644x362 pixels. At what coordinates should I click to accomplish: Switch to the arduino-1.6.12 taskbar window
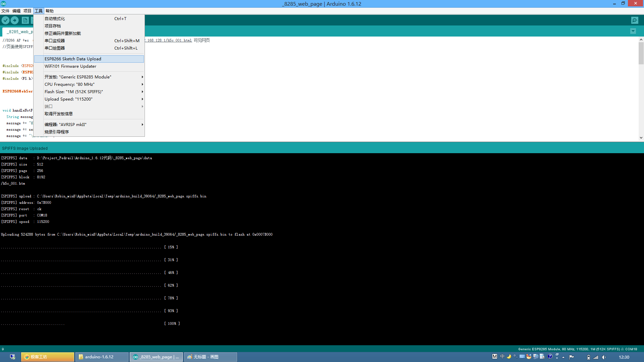point(102,357)
